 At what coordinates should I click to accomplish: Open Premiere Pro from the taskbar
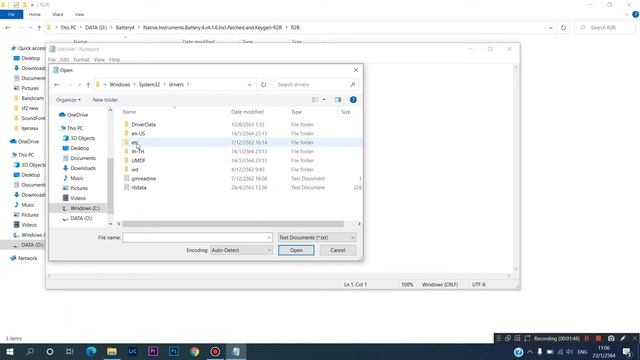[x=153, y=351]
